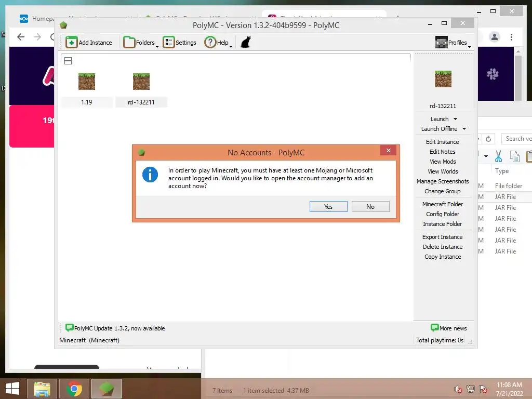Viewport: 532px width, 399px height.
Task: Click Export Instance
Action: [443, 237]
